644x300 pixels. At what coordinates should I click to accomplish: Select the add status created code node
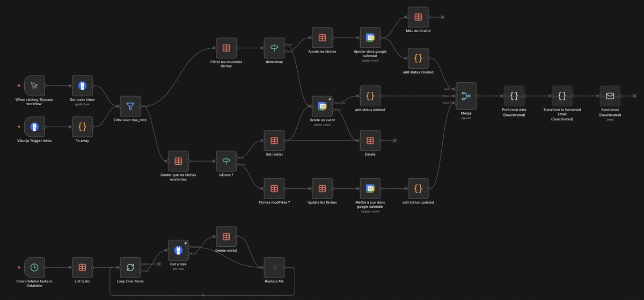(418, 58)
